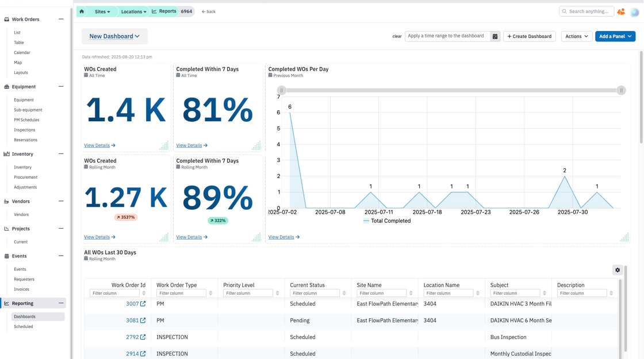Open the New Dashboard dropdown
This screenshot has width=644, height=359.
pyautogui.click(x=114, y=36)
